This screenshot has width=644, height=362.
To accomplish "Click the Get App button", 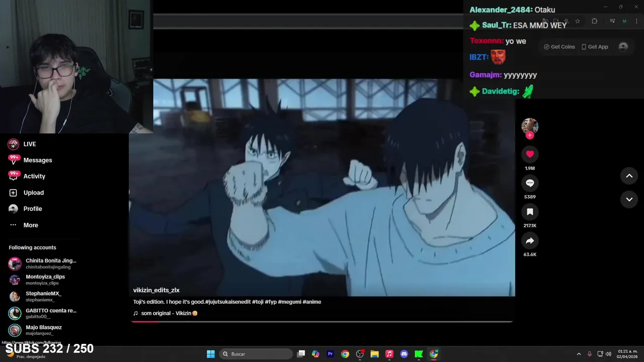I will [x=595, y=47].
